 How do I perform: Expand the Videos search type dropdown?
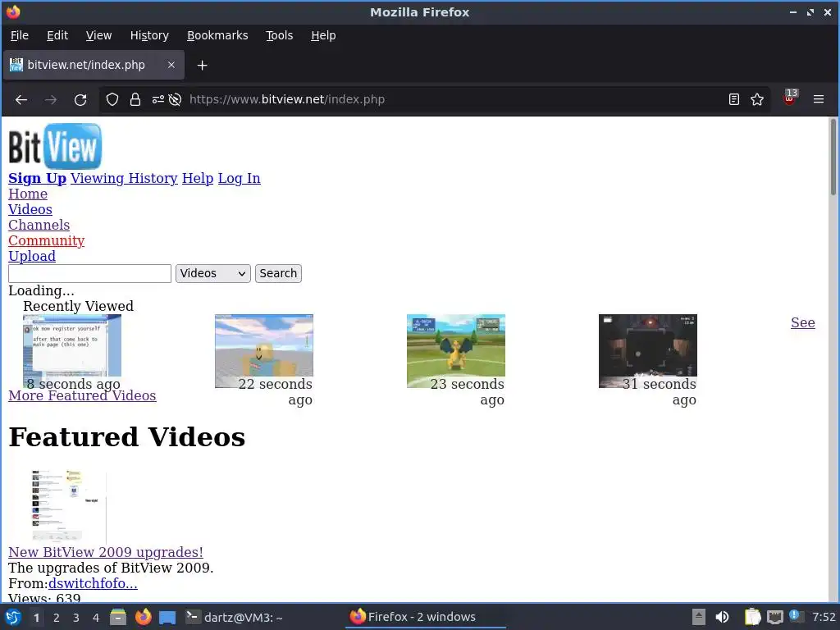point(213,273)
